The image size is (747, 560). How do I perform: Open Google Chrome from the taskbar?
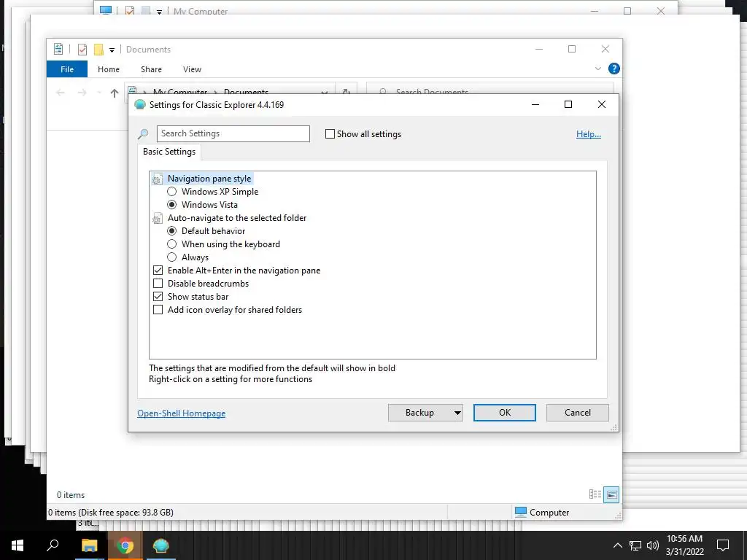tap(125, 545)
